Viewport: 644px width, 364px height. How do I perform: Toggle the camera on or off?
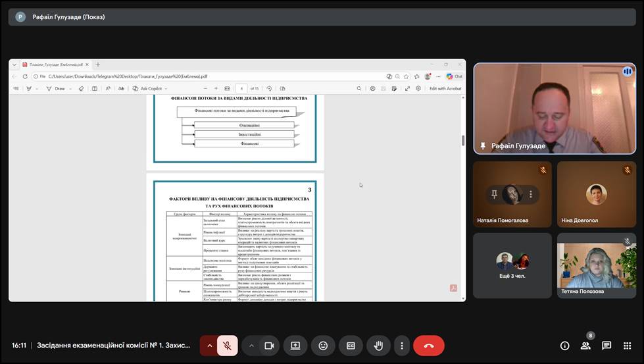[x=269, y=346]
